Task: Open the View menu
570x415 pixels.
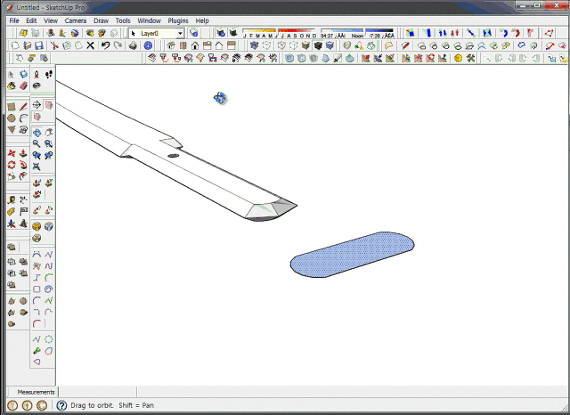Action: coord(51,21)
